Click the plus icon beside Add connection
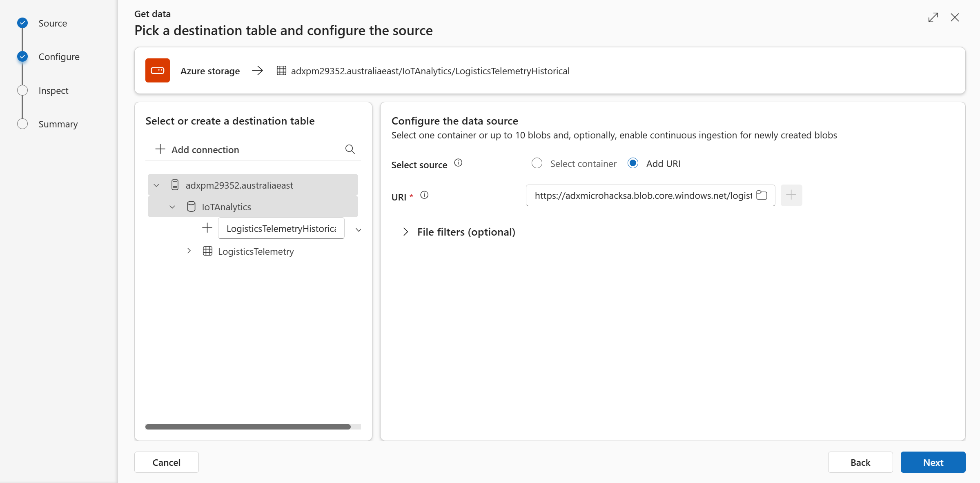This screenshot has height=483, width=980. [x=160, y=149]
